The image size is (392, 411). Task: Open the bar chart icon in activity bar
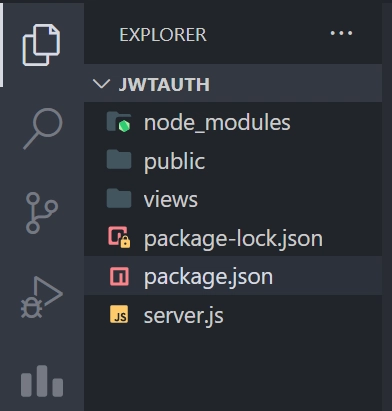tap(42, 381)
